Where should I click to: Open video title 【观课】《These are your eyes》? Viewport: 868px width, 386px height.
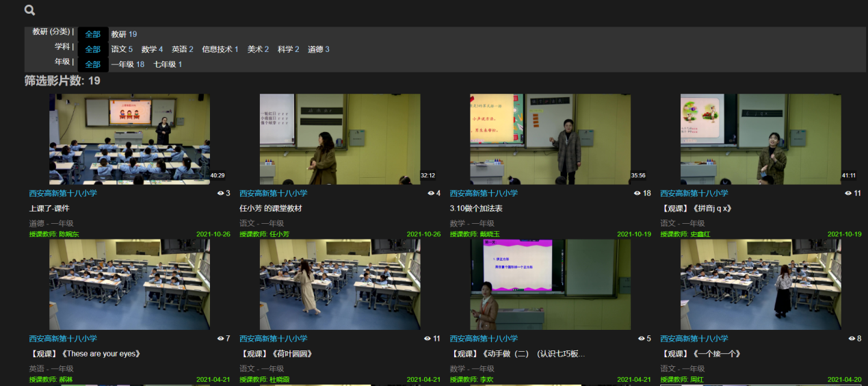coord(86,354)
